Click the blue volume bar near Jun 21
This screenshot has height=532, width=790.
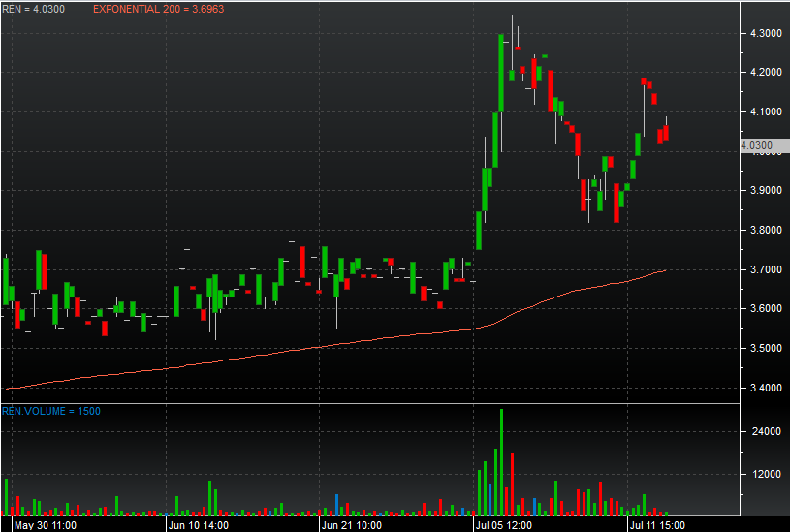click(x=336, y=504)
